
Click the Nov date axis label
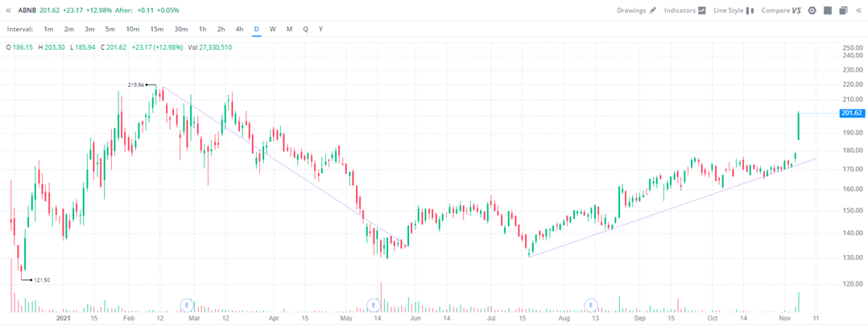point(785,319)
